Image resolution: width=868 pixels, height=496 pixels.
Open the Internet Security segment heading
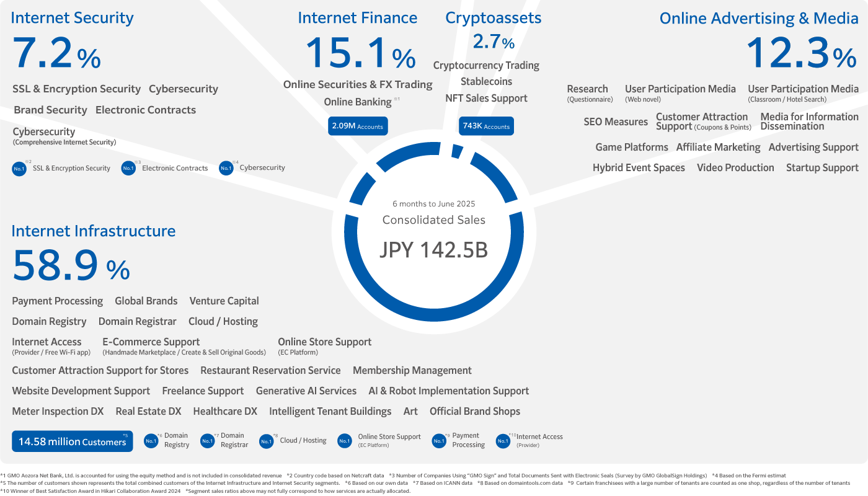coord(73,18)
